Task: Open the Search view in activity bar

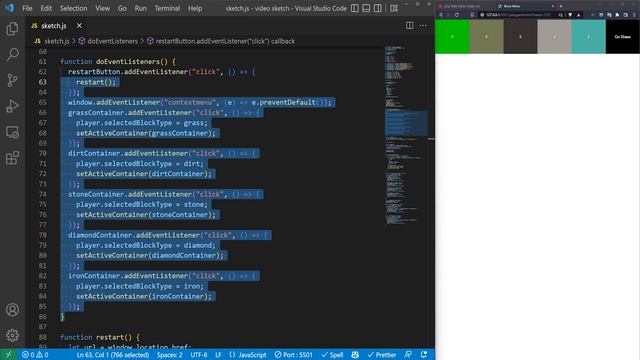Action: click(12, 54)
